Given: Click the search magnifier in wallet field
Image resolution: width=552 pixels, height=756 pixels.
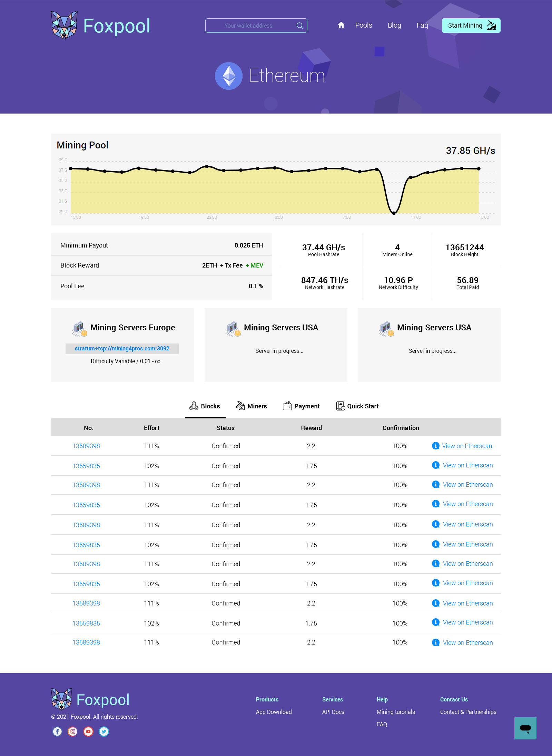Looking at the screenshot, I should pyautogui.click(x=299, y=26).
